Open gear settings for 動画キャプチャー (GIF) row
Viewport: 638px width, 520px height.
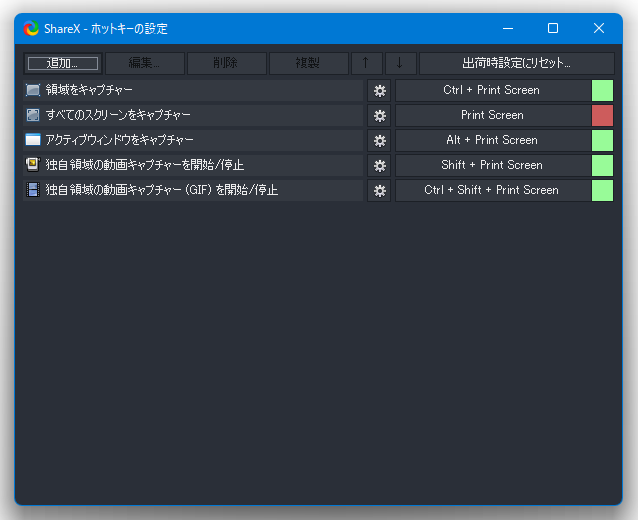click(379, 190)
